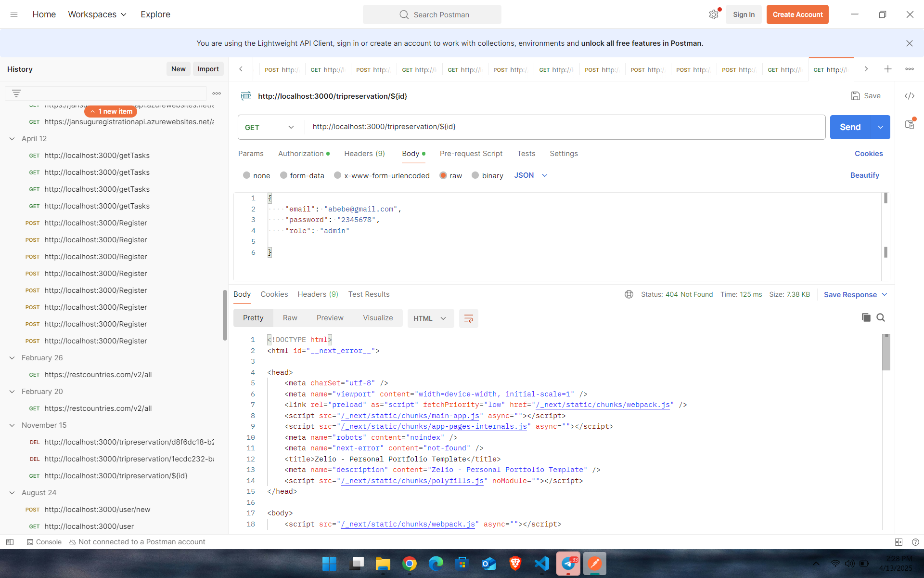Collapse the February 26 history group
This screenshot has width=924, height=578.
point(12,358)
